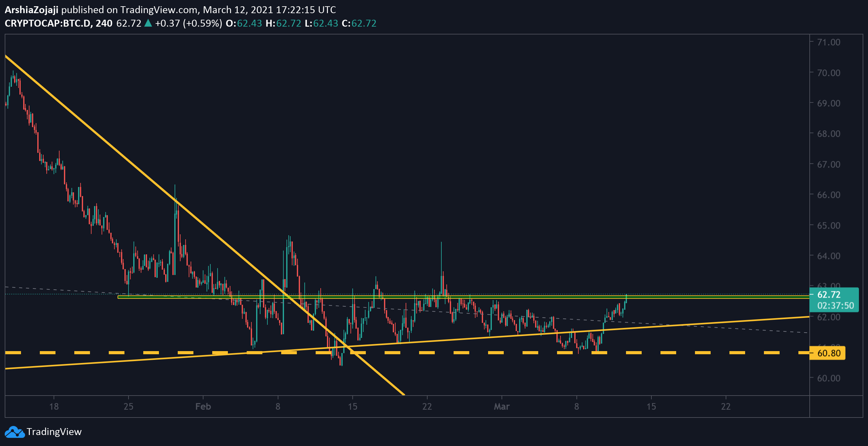The height and width of the screenshot is (446, 868).
Task: Click the 02:37:50 countdown timer
Action: pos(835,306)
